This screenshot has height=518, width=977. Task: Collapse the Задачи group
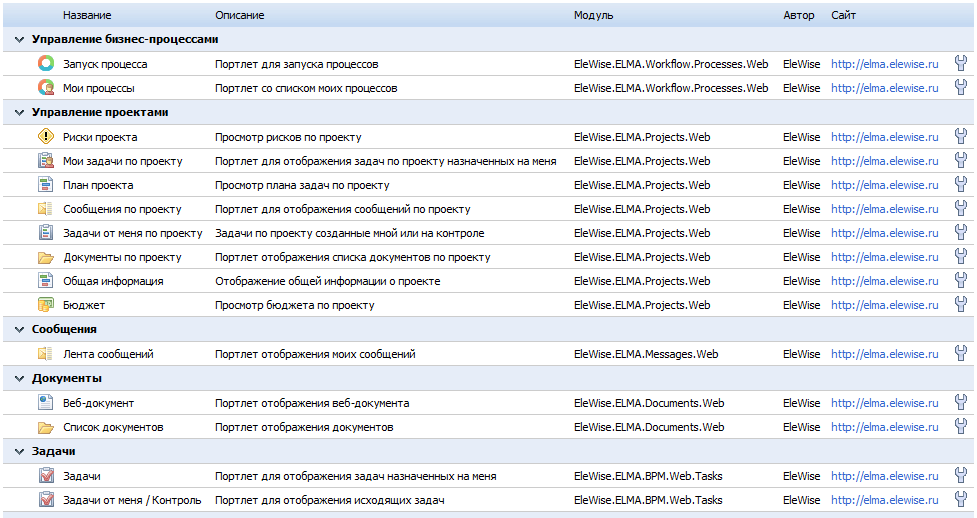19,452
